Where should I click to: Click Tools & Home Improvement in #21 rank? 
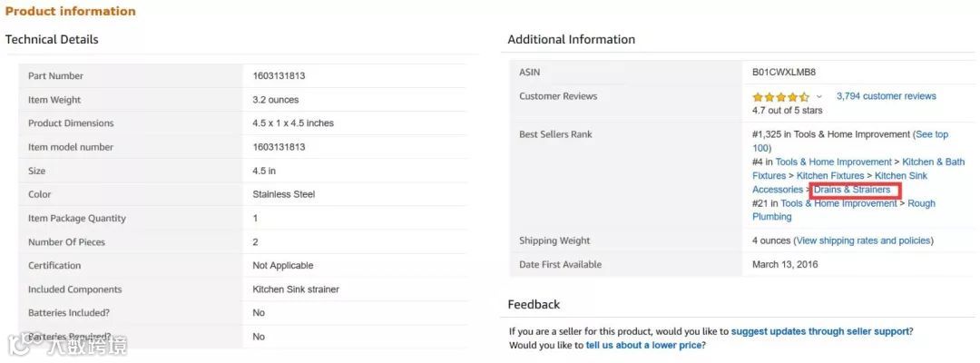[x=838, y=203]
